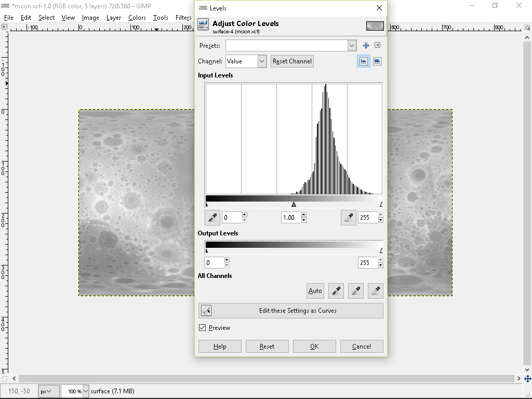
Task: Click the Levels dialog header thumbnail
Action: click(x=375, y=25)
